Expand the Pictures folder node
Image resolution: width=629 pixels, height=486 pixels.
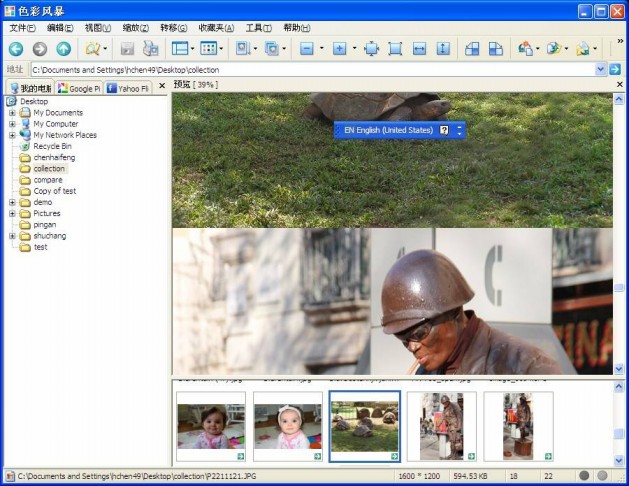click(x=12, y=213)
